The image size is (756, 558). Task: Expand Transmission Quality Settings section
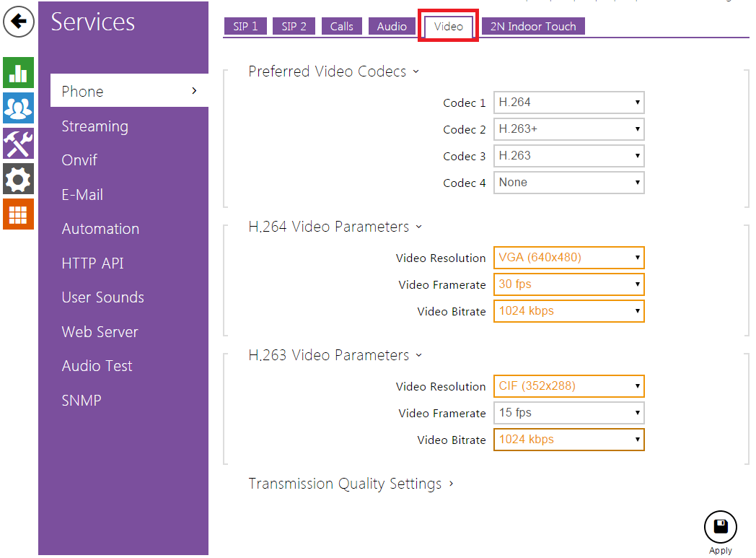point(351,484)
